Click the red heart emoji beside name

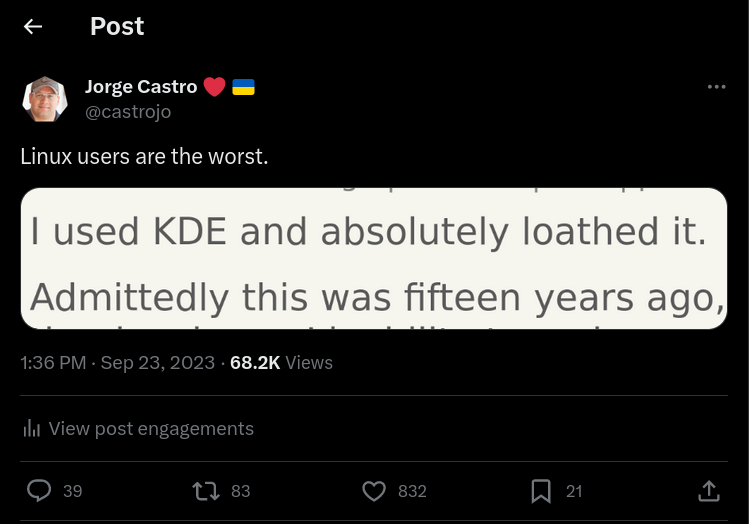214,87
